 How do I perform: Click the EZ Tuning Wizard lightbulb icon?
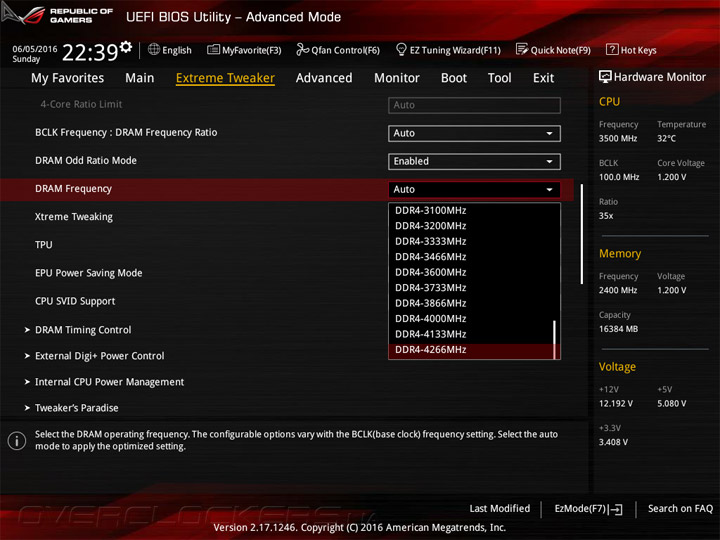click(401, 49)
